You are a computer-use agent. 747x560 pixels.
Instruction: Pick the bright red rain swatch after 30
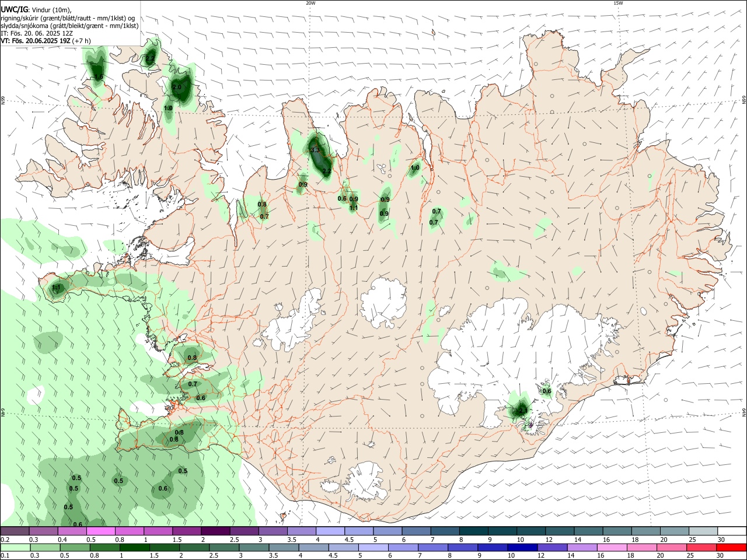coord(732,547)
